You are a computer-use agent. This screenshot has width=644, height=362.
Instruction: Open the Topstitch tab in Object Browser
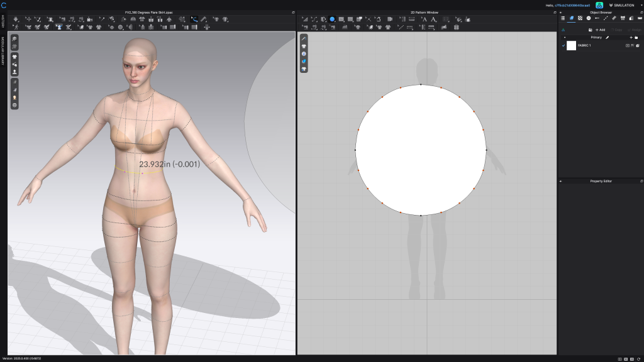[606, 18]
